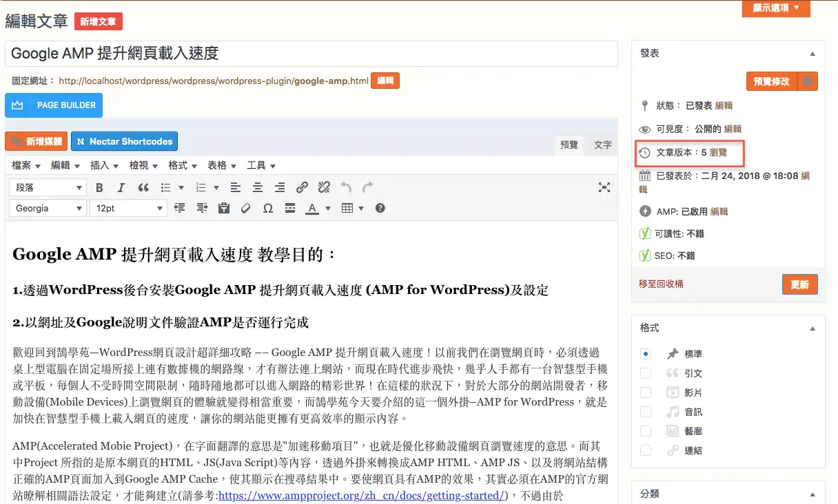Open the 段落 paragraph style dropdown
This screenshot has height=504, width=838.
pos(48,187)
